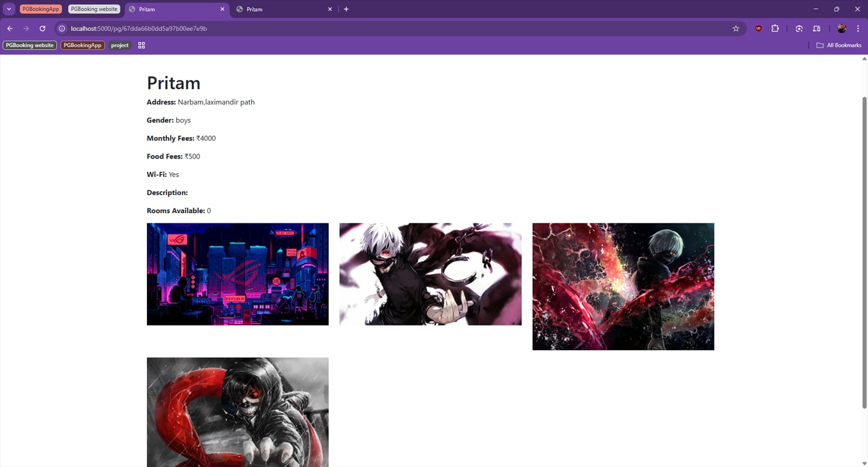
Task: Open the uBlock Origin extension icon
Action: tap(759, 28)
